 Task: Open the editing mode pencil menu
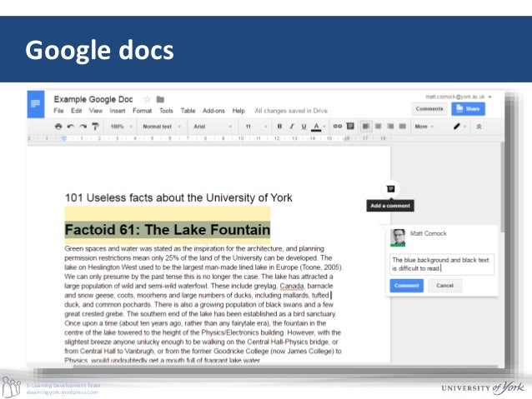tap(459, 127)
